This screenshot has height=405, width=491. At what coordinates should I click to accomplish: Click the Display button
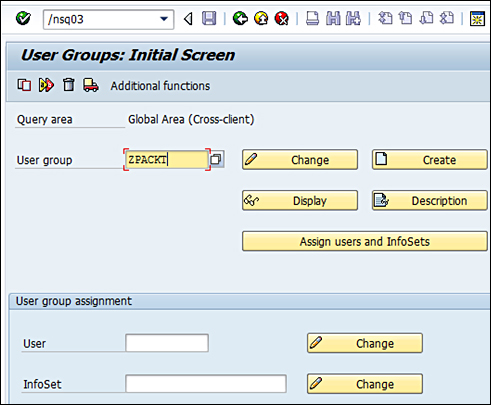click(x=300, y=200)
